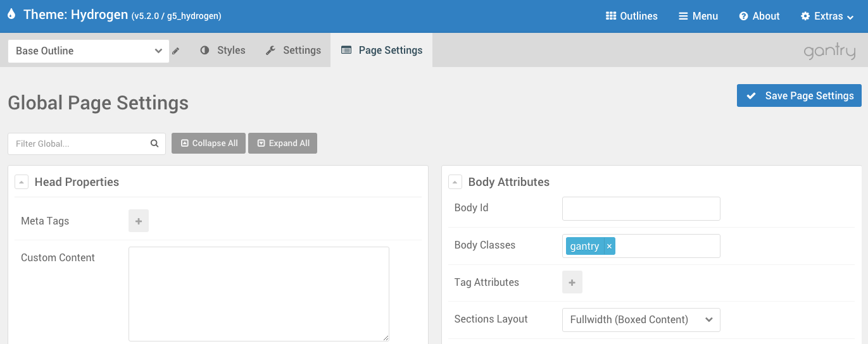Remove the gantry body class tag
Screen dimensions: 868x344
[609, 247]
